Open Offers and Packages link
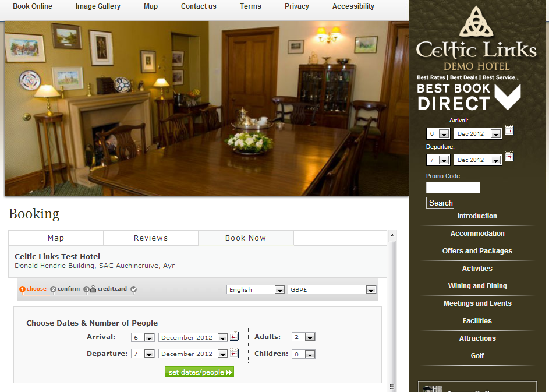This screenshot has height=392, width=549. pyautogui.click(x=477, y=251)
